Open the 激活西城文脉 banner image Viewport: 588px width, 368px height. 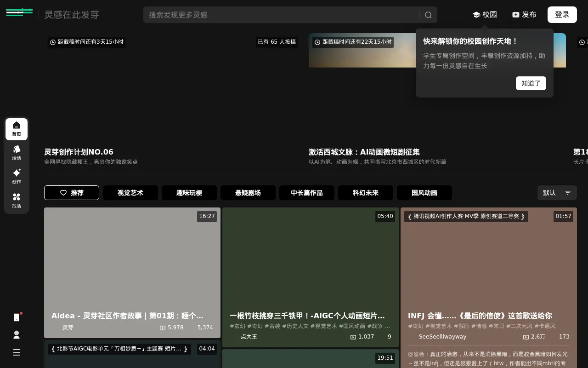coord(362,51)
